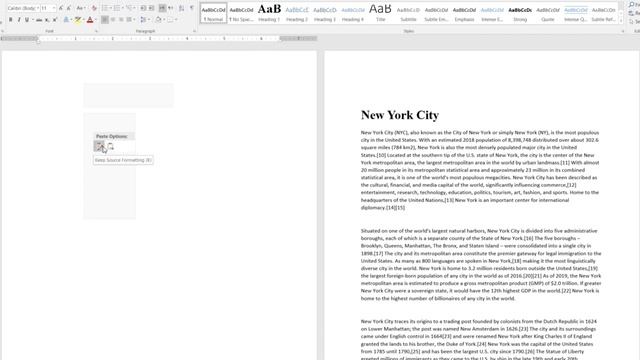Screen dimensions: 640x360
Task: Open the Calibri (Body) font name dropdown
Action: pyautogui.click(x=38, y=8)
